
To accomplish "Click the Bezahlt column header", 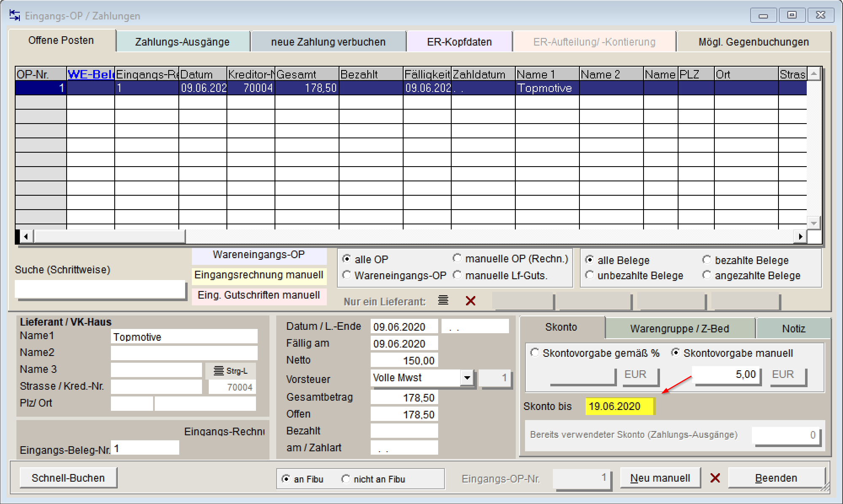I will (x=371, y=74).
